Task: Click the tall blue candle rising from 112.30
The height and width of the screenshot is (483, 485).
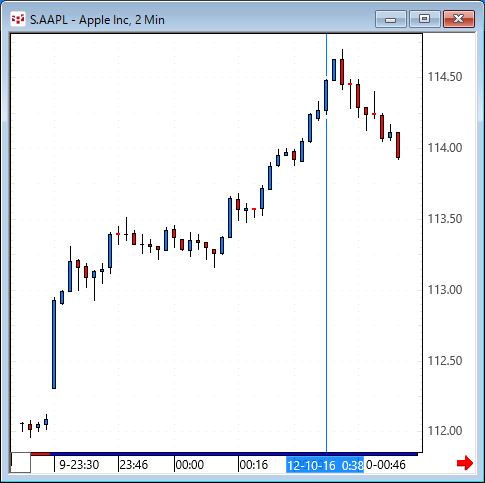Action: point(54,344)
